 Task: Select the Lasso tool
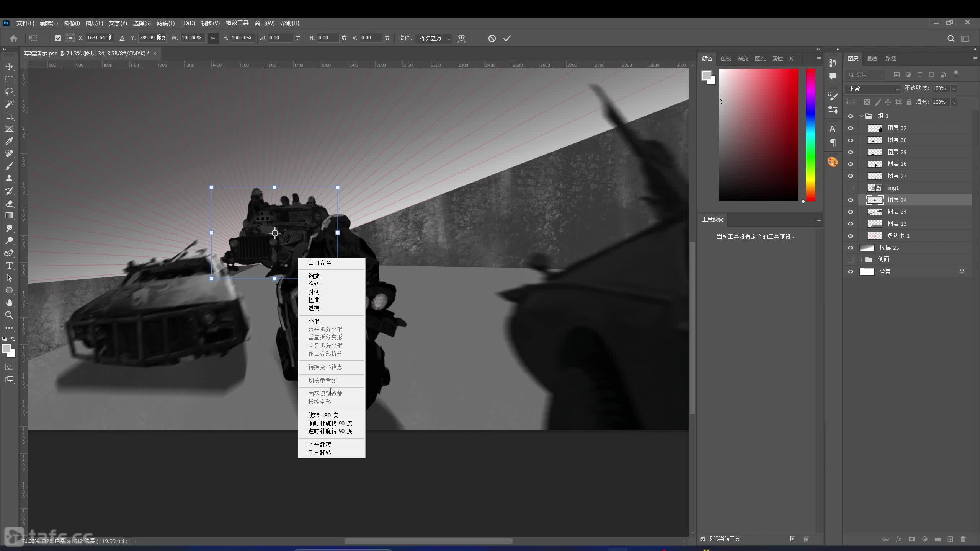9,92
